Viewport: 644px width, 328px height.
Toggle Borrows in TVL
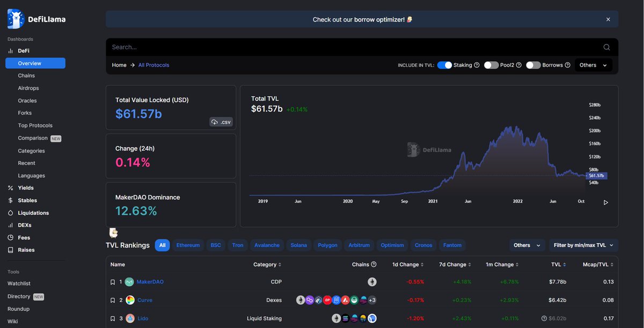533,65
